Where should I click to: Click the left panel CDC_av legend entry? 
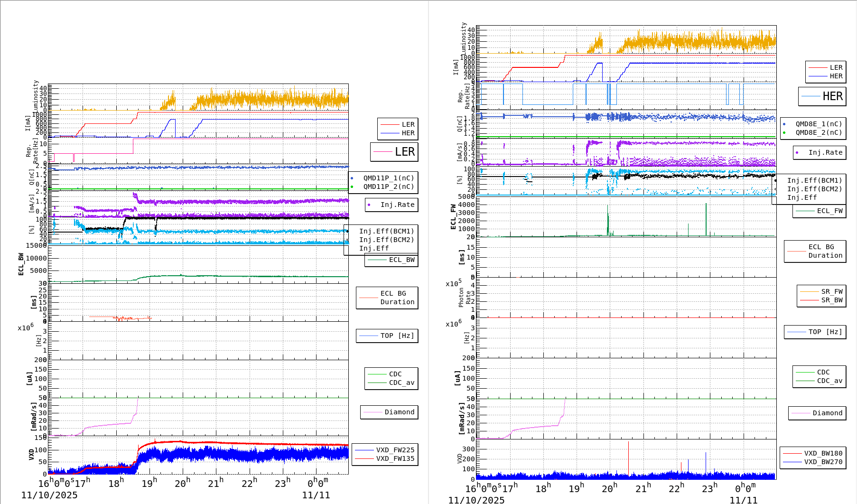click(x=391, y=383)
